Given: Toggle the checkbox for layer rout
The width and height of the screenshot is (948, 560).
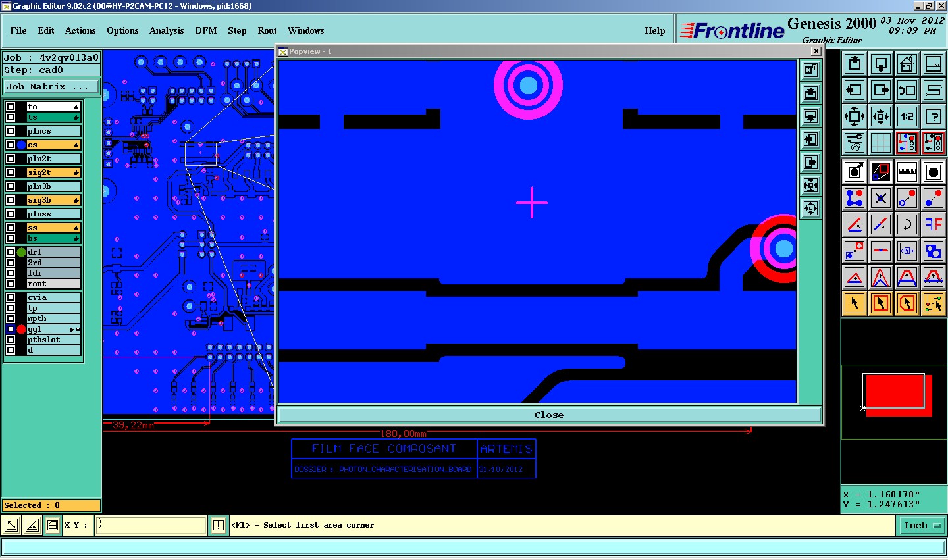Looking at the screenshot, I should (x=11, y=284).
